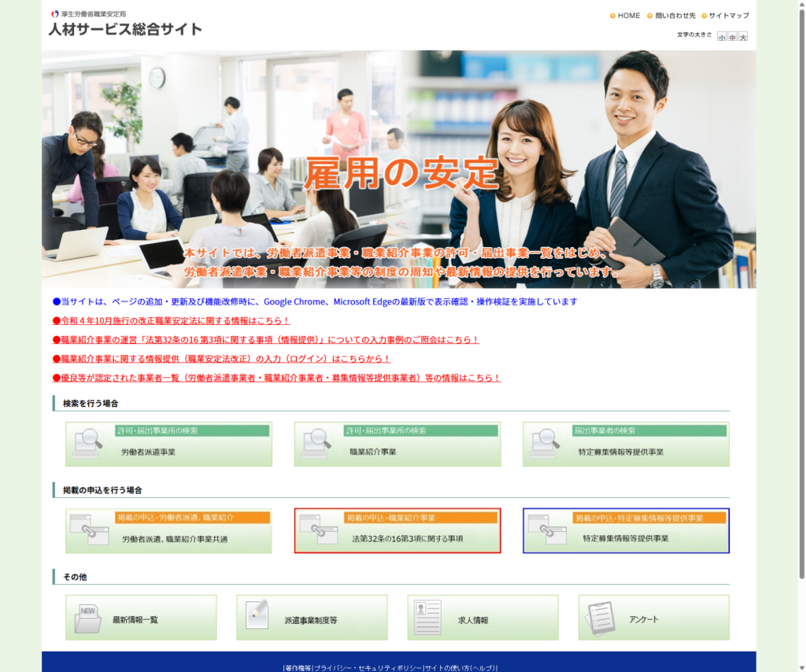Screen dimensions: 806x672
Task: Open 最新情報一覧 with the NEW folder icon
Action: [x=141, y=618]
